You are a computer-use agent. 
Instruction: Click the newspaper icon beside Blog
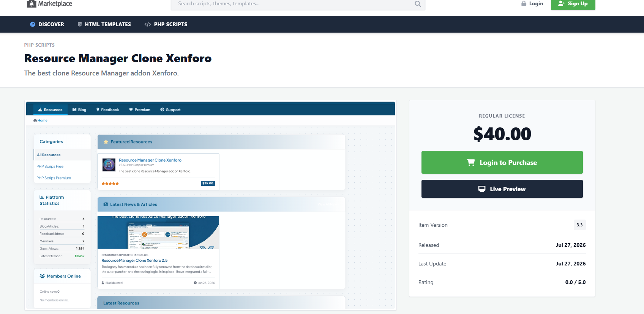pyautogui.click(x=74, y=110)
